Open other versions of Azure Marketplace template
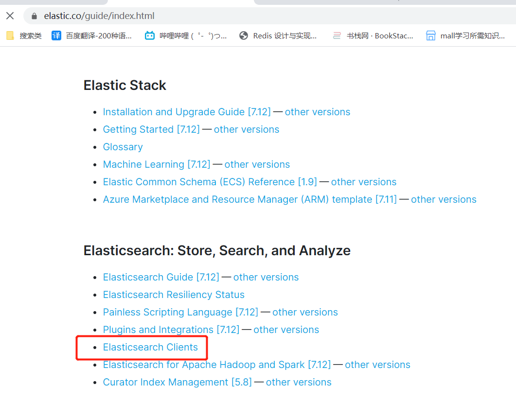The image size is (516, 420). (x=444, y=199)
